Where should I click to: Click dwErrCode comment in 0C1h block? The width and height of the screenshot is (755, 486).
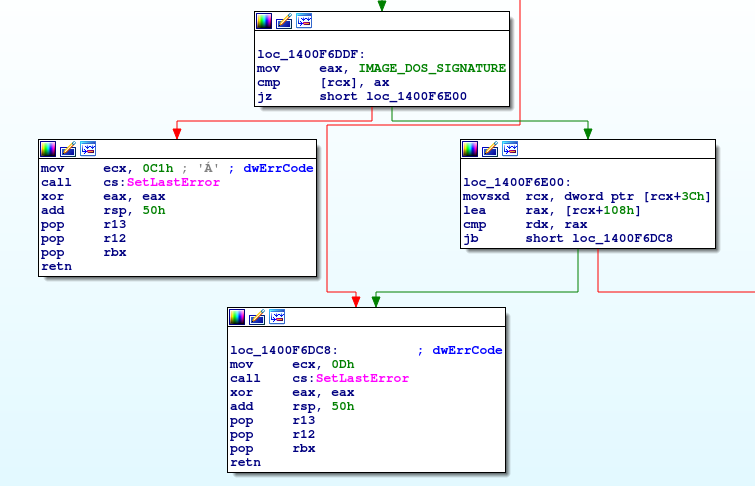point(278,169)
